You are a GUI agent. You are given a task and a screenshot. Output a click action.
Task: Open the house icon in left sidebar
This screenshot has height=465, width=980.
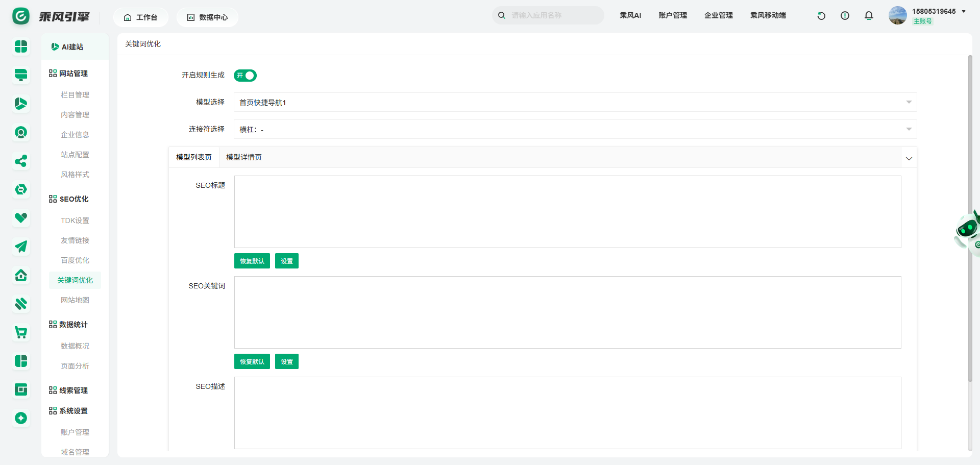pyautogui.click(x=21, y=276)
